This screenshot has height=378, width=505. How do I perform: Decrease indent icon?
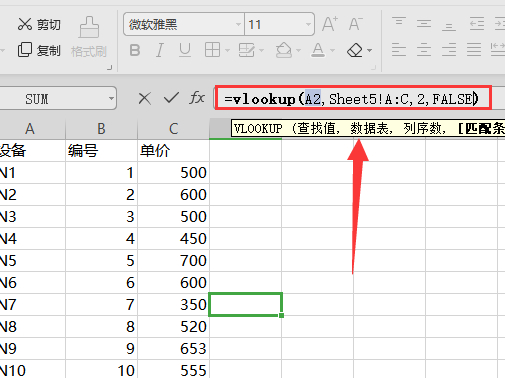477,24
